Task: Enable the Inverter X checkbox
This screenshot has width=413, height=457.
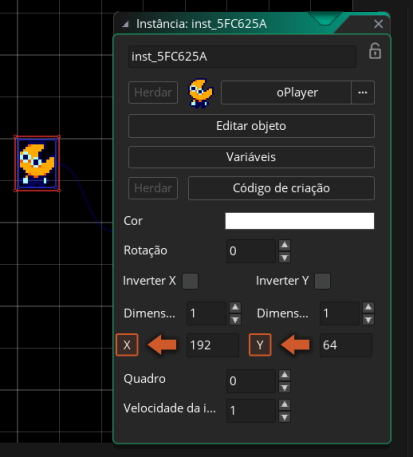Action: (190, 281)
